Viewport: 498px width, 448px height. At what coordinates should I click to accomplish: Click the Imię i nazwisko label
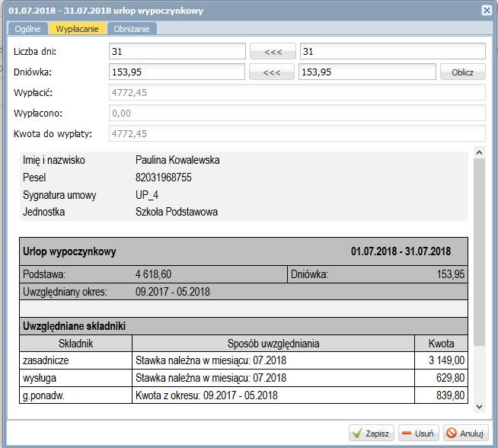(53, 160)
